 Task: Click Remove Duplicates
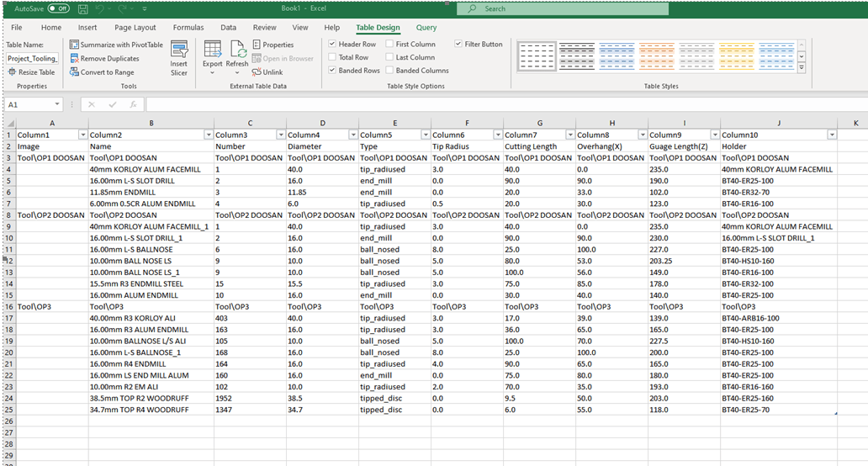(x=104, y=59)
